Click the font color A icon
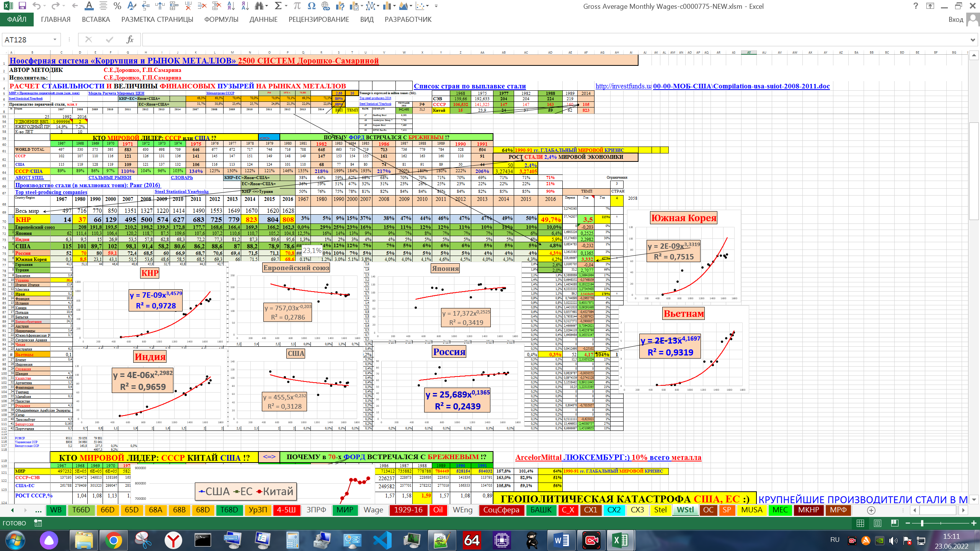 (x=89, y=6)
